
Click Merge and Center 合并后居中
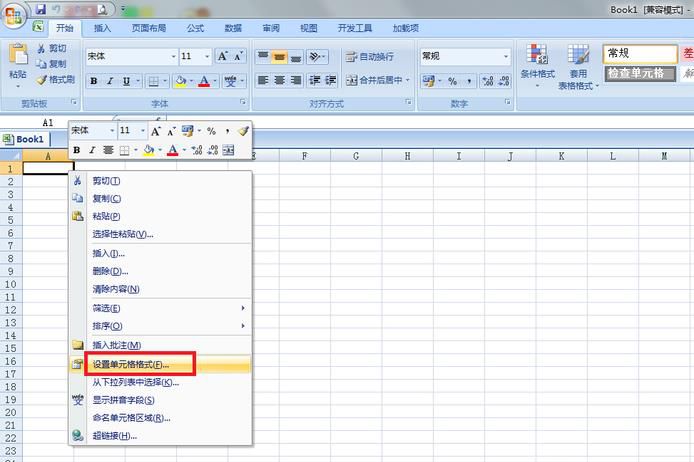tap(374, 80)
